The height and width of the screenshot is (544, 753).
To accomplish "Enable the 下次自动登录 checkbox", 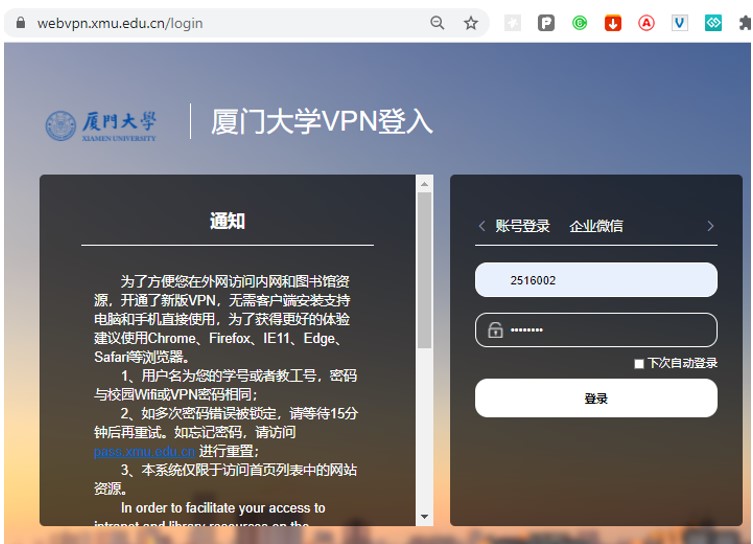I will (x=639, y=363).
